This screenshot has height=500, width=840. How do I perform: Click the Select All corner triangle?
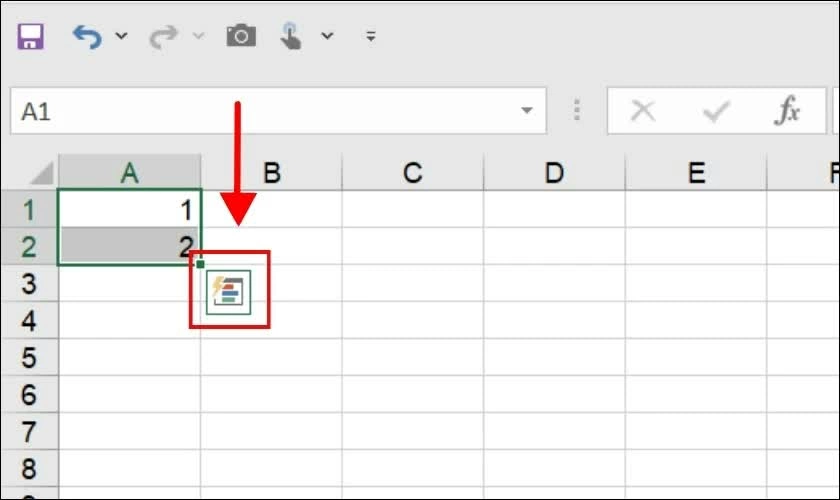[x=42, y=173]
